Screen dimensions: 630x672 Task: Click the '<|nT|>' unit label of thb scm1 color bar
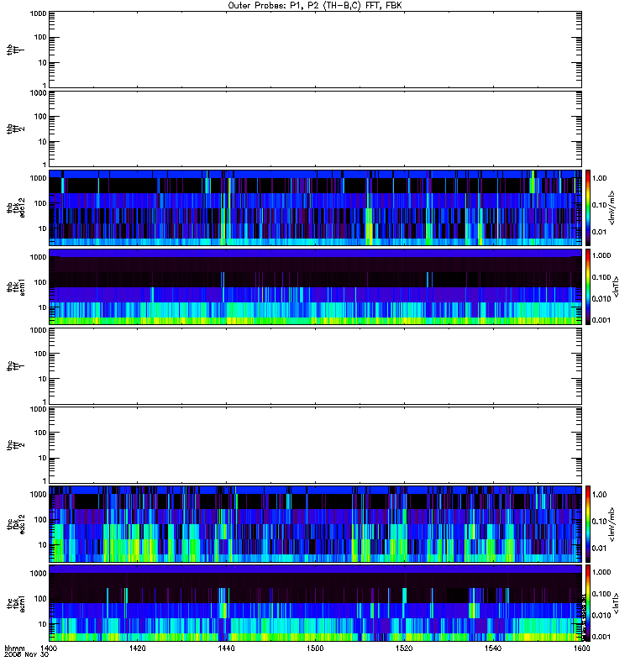tap(616, 286)
